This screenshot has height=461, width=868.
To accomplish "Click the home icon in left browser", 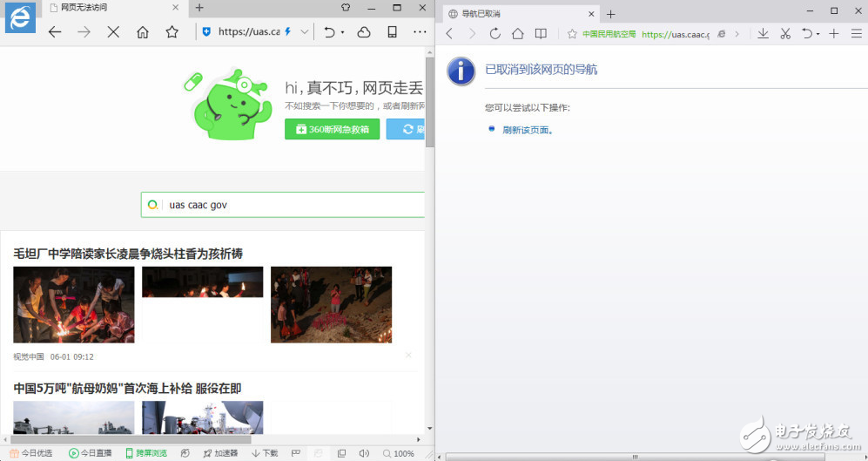I will pos(143,32).
